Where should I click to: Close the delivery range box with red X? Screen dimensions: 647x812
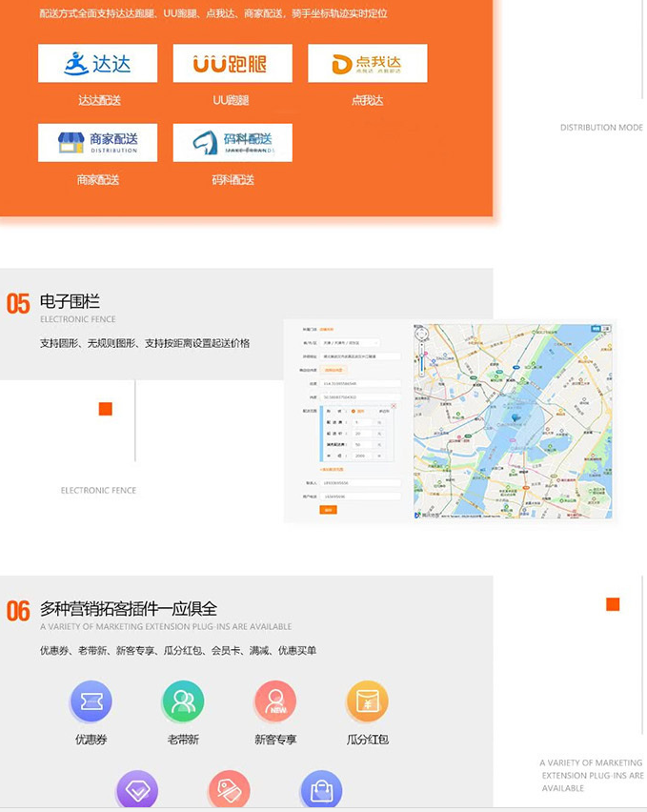tap(394, 406)
